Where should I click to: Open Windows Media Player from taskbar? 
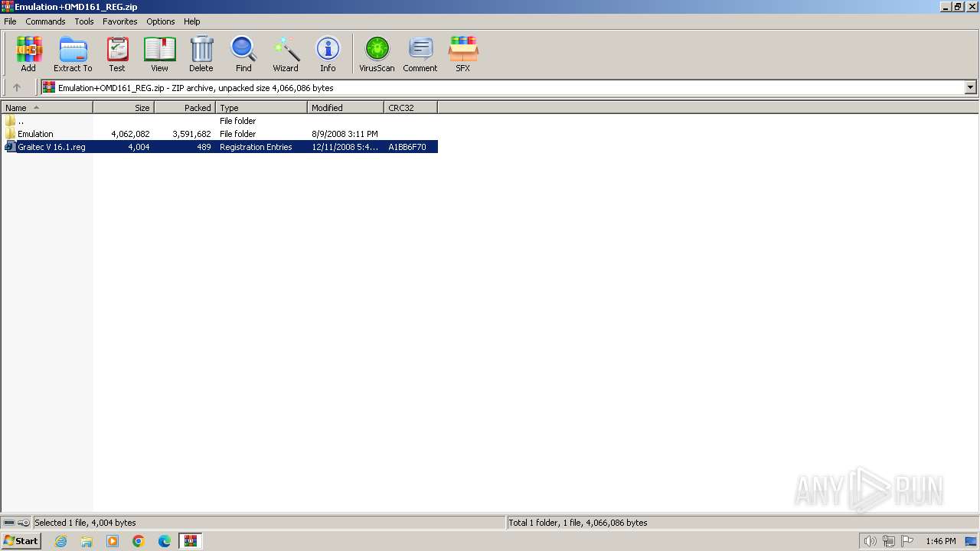(113, 541)
